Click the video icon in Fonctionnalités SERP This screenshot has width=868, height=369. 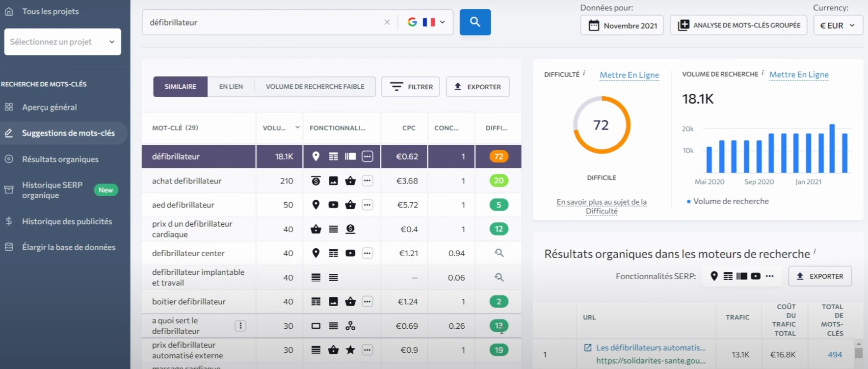(x=756, y=276)
